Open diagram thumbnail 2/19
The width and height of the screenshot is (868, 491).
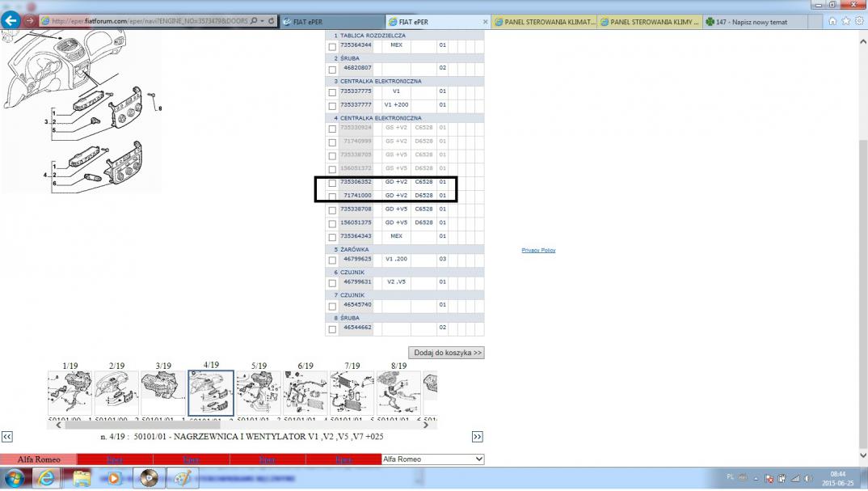(116, 393)
